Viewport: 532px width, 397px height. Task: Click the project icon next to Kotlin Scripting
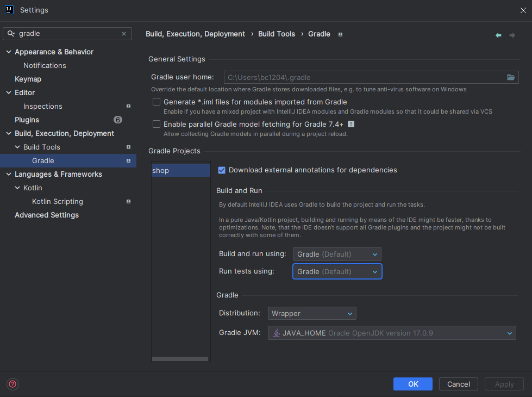(x=129, y=201)
